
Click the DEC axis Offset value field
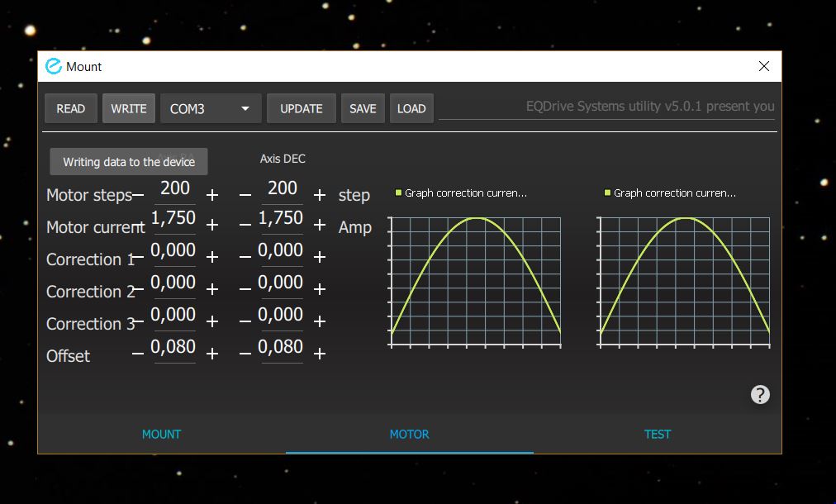tap(281, 348)
